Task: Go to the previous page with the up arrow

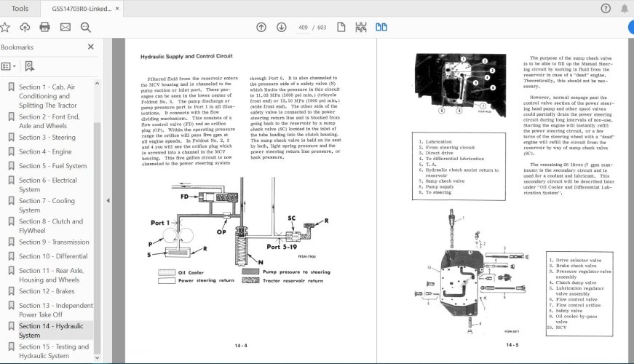Action: (x=261, y=27)
